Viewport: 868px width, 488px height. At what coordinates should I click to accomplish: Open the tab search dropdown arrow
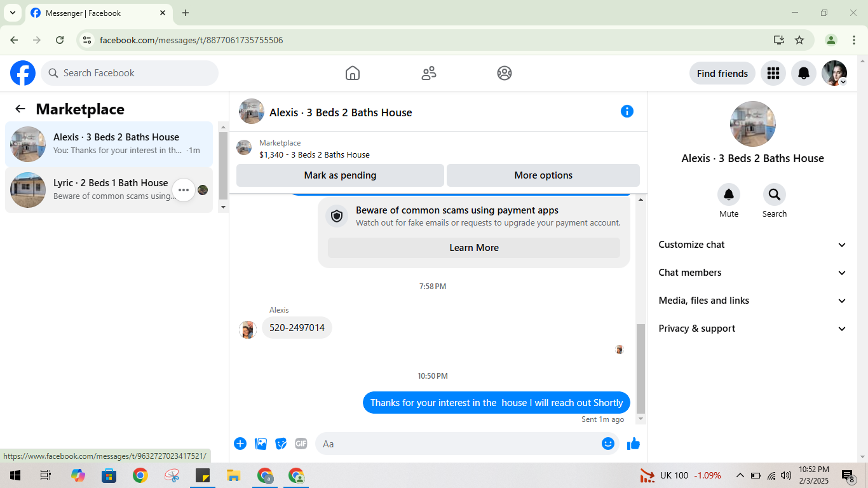[x=12, y=13]
